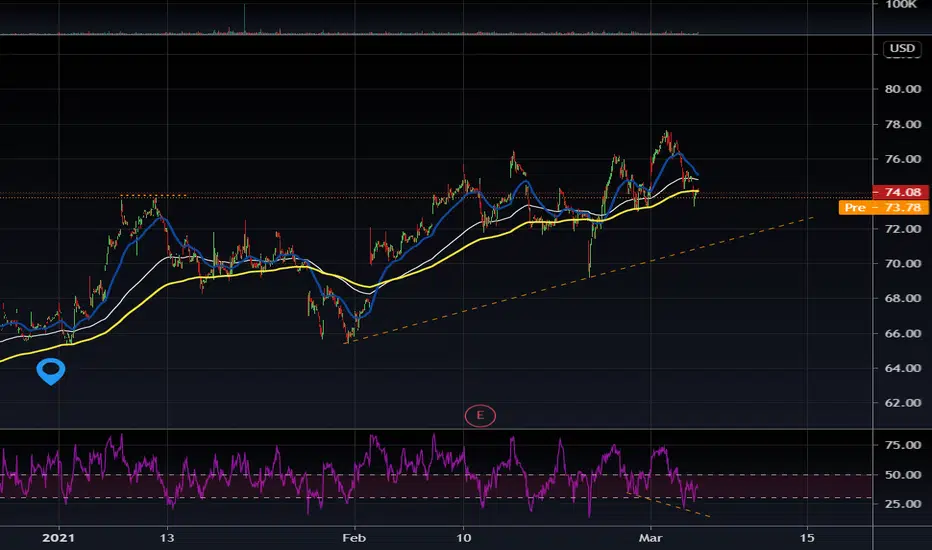This screenshot has height=550, width=932.
Task: Open the earnings E marker
Action: click(x=480, y=416)
